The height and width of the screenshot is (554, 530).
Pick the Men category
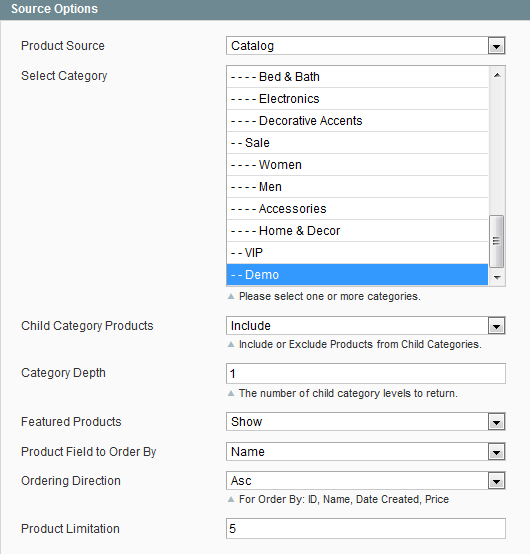(357, 187)
